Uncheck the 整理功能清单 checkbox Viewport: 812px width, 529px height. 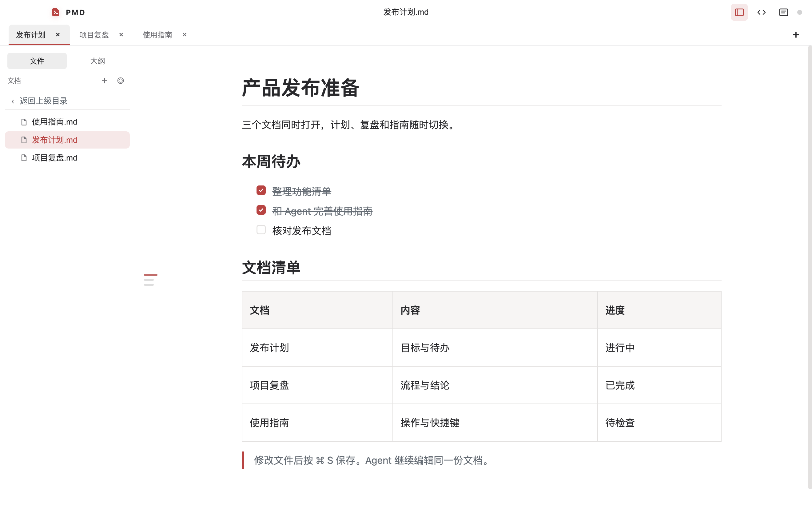(x=261, y=190)
